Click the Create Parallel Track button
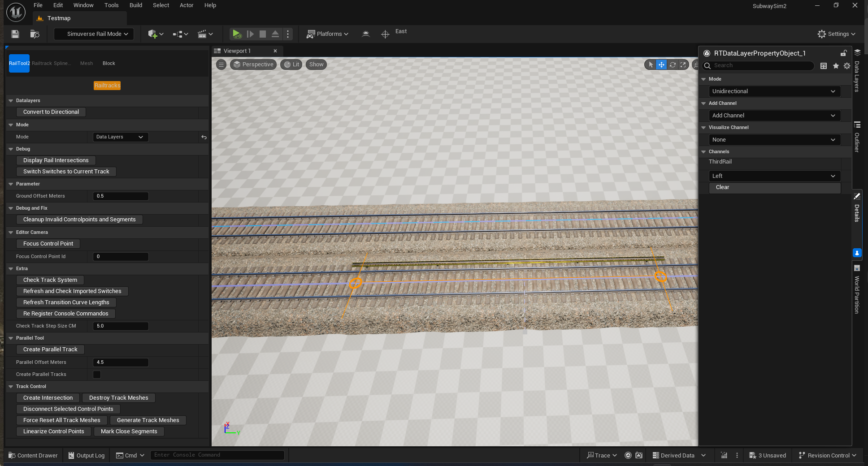 [x=50, y=349]
